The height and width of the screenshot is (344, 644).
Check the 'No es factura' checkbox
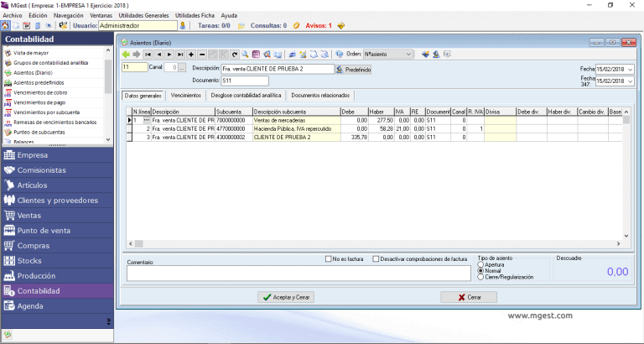328,259
